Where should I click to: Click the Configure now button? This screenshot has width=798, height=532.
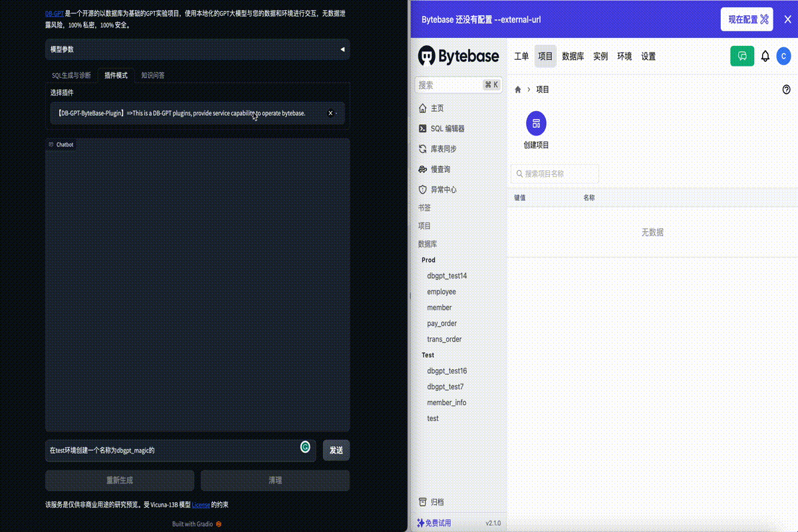pos(747,19)
